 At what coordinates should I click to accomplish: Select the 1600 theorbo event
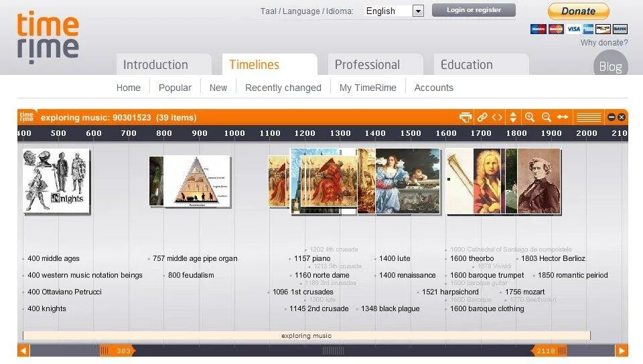coord(472,258)
